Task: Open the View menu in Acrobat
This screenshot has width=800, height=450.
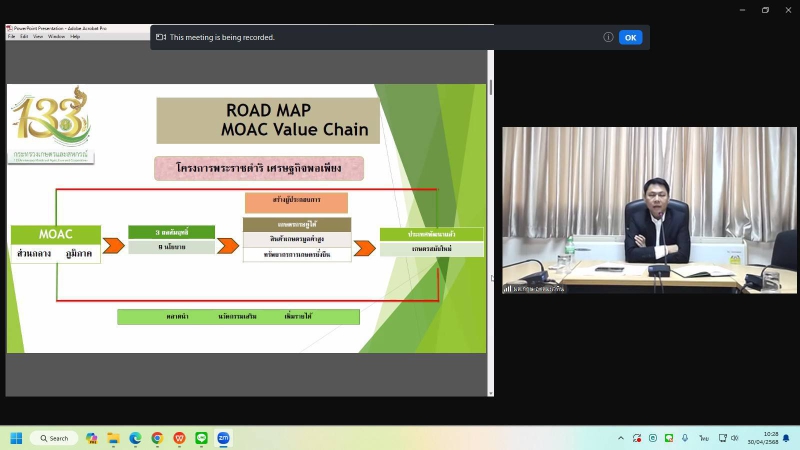Action: pos(38,36)
